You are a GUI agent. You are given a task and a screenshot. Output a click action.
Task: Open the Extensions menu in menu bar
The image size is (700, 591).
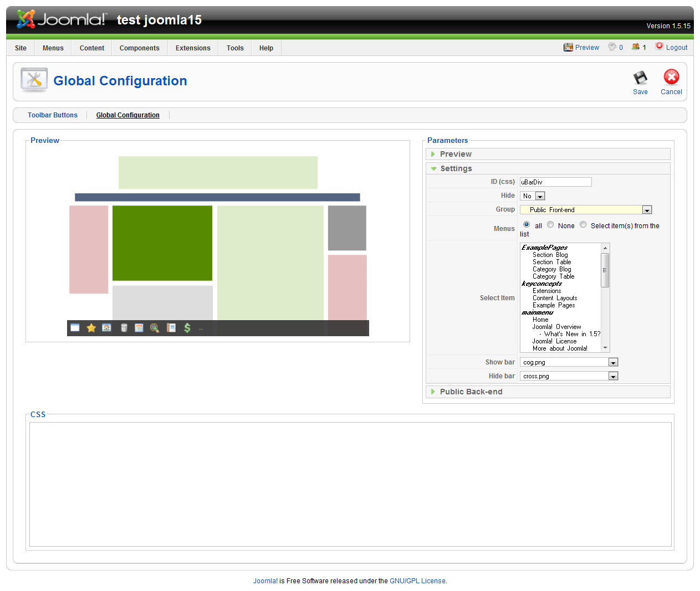coord(193,48)
